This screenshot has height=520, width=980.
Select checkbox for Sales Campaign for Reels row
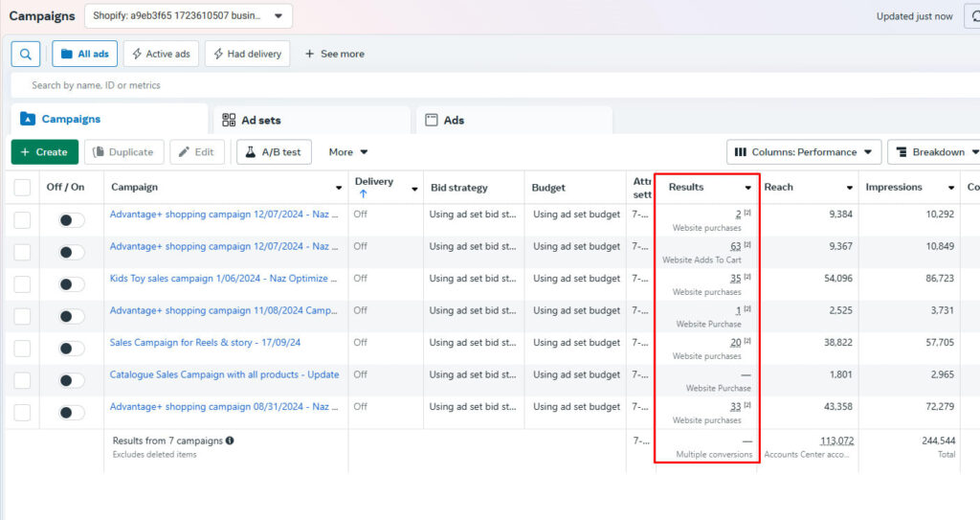pyautogui.click(x=22, y=349)
